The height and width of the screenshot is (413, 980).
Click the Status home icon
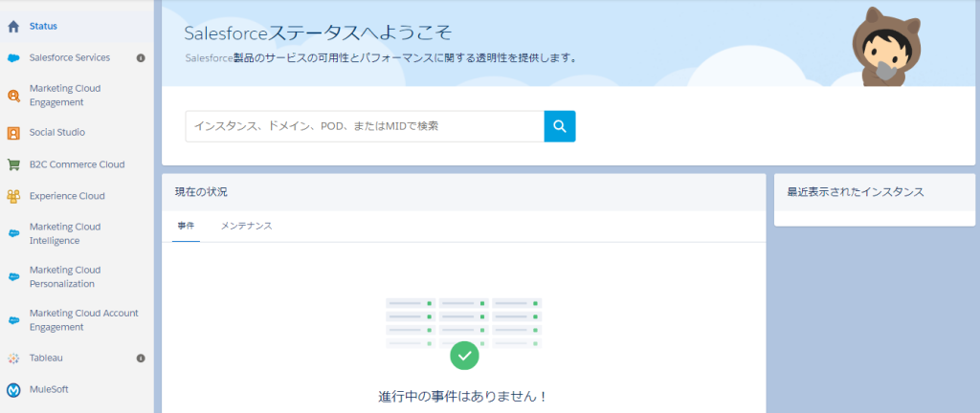[13, 27]
